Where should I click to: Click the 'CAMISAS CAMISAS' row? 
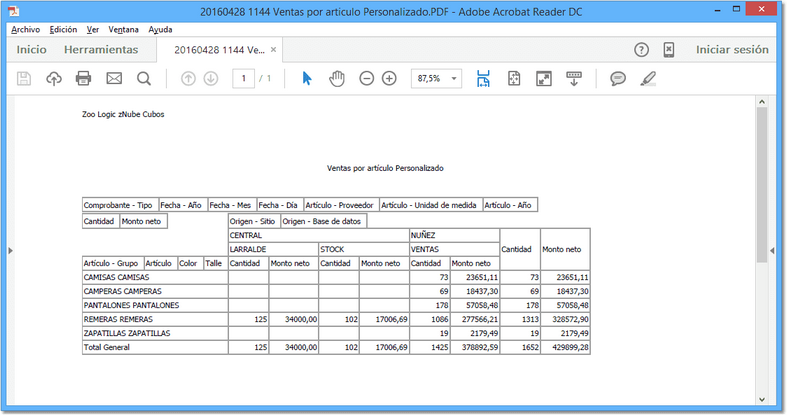coord(155,278)
